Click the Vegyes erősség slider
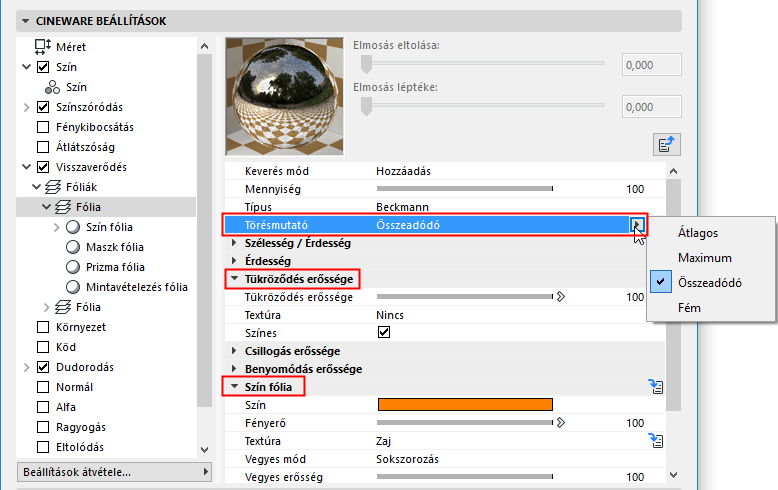The height and width of the screenshot is (490, 778). pyautogui.click(x=465, y=477)
